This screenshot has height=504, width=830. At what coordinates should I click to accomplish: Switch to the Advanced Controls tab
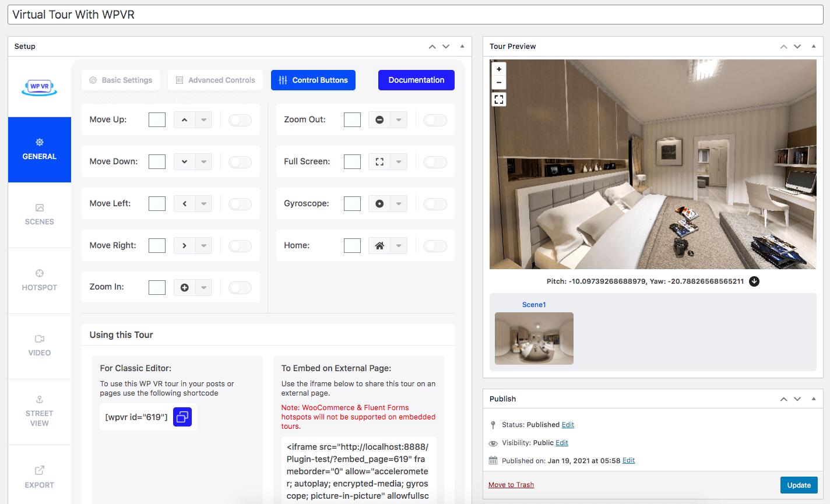click(x=215, y=80)
